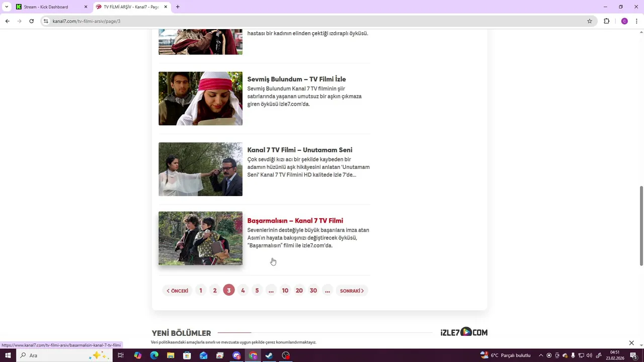Click the izle7.com logo
This screenshot has width=644, height=362.
pyautogui.click(x=464, y=332)
